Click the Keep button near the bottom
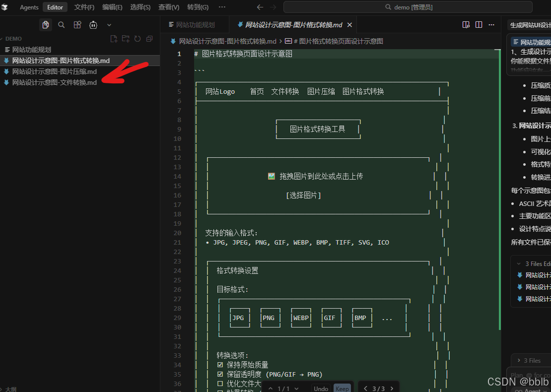The height and width of the screenshot is (392, 551). click(342, 388)
